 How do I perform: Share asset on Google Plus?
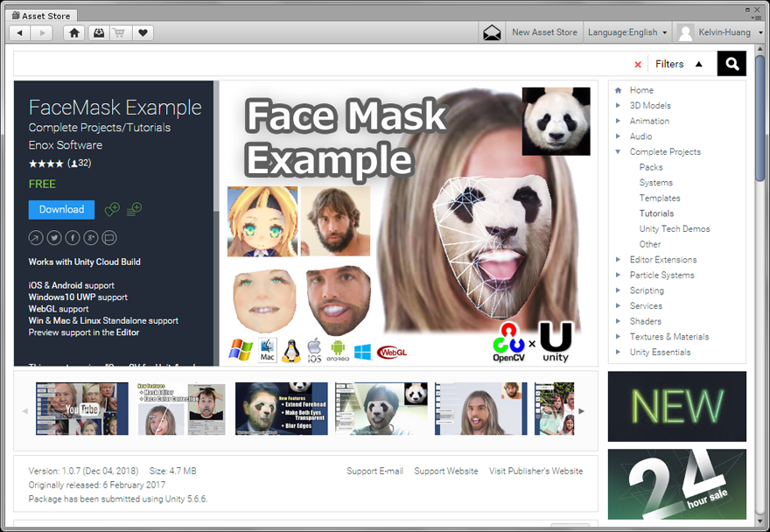click(91, 238)
